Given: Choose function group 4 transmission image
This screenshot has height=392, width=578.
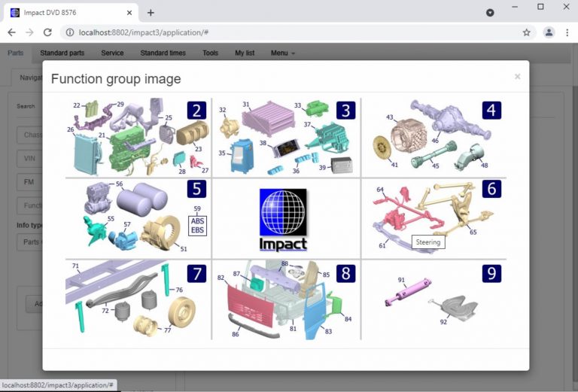Looking at the screenshot, I should pyautogui.click(x=434, y=136).
